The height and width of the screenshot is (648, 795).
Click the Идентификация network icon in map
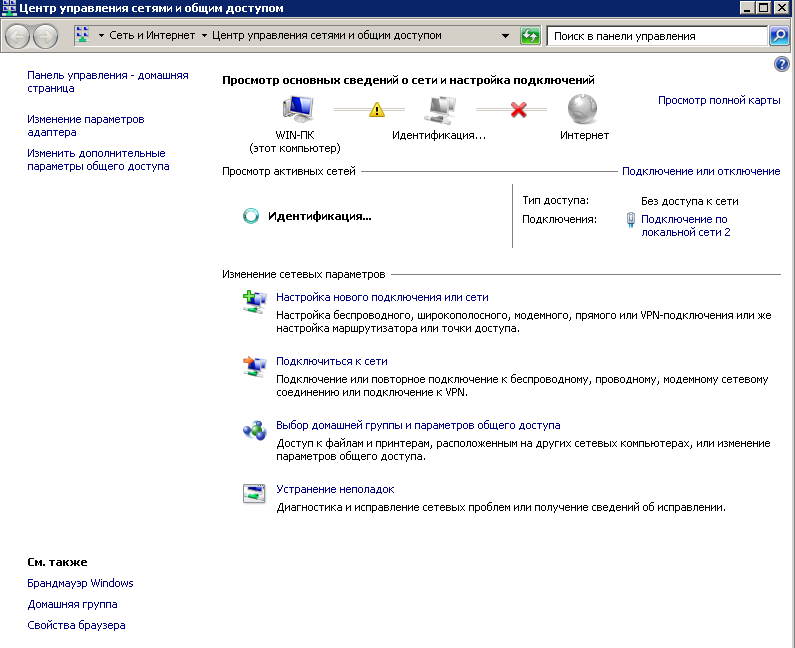438,109
